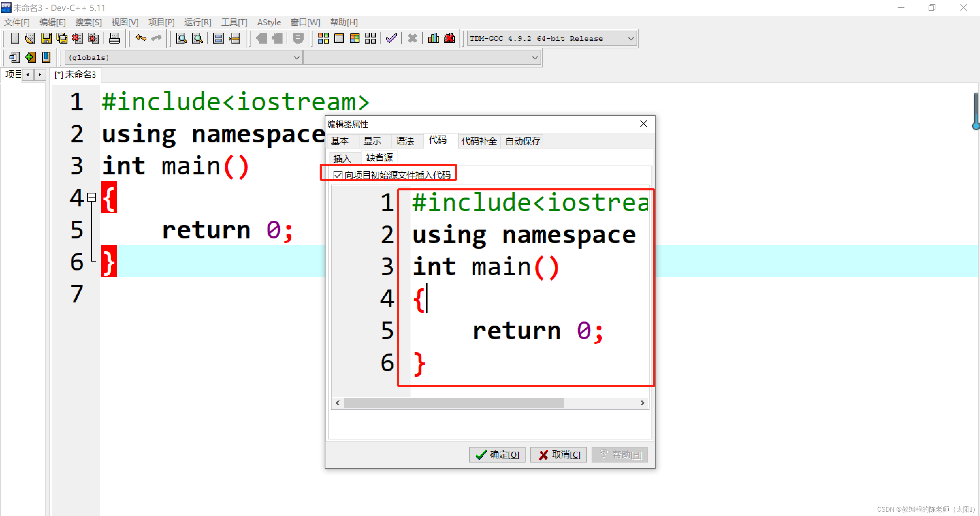Open the 工具[T] menu
The image size is (980, 516).
pos(234,22)
